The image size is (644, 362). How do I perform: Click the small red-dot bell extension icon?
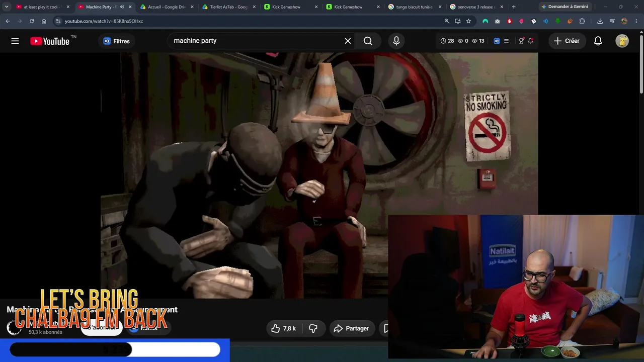pos(530,41)
